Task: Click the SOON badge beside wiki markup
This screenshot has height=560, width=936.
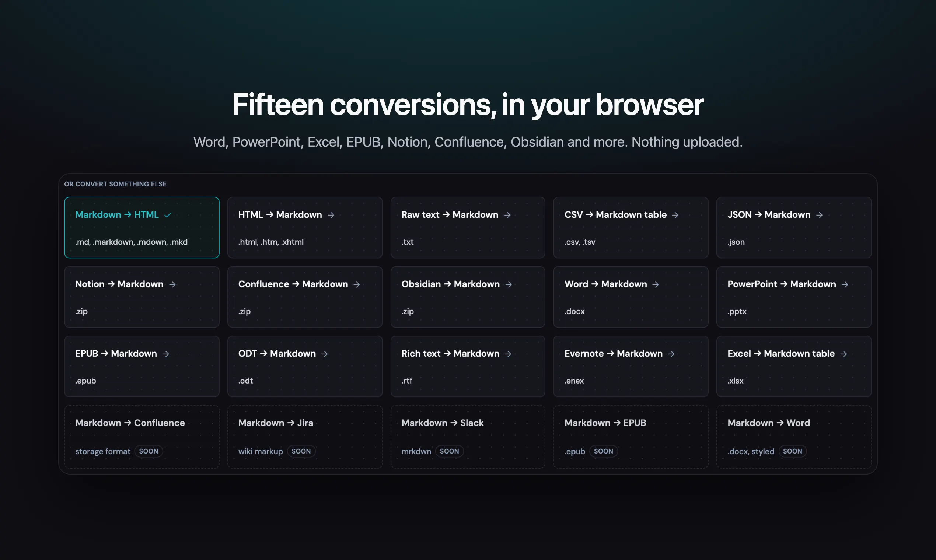Action: [301, 451]
